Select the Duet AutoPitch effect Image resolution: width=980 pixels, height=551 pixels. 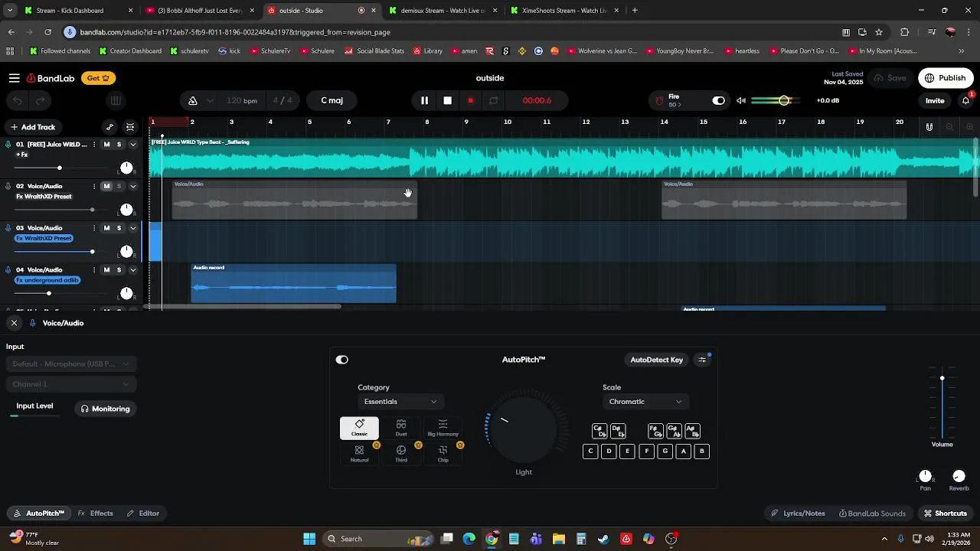[x=401, y=428]
